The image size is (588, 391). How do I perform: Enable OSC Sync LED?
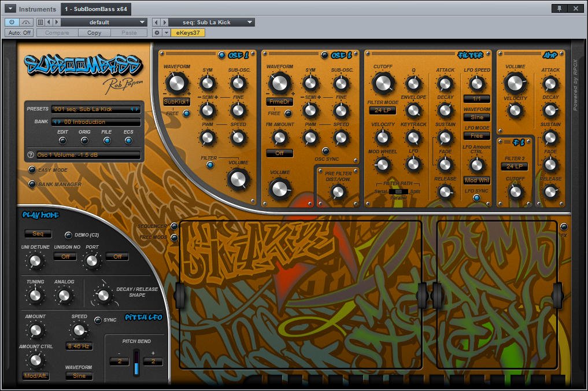point(326,151)
